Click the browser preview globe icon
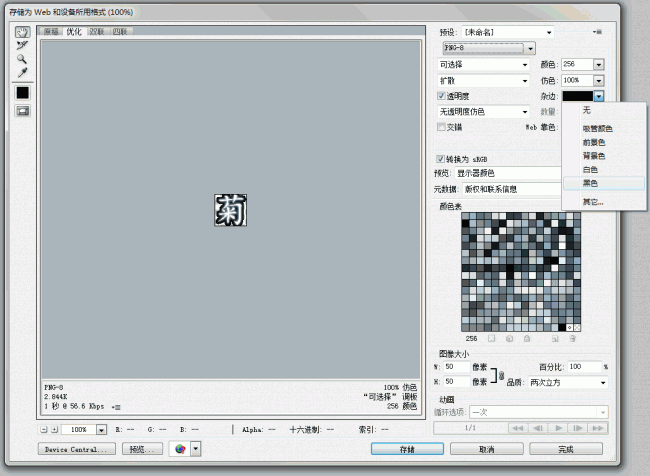This screenshot has height=476, width=650. point(180,449)
